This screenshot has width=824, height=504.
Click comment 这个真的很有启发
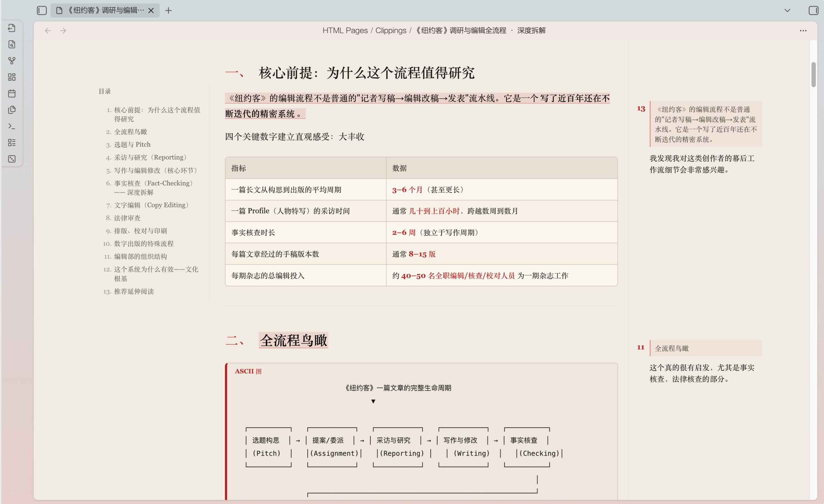coord(702,373)
